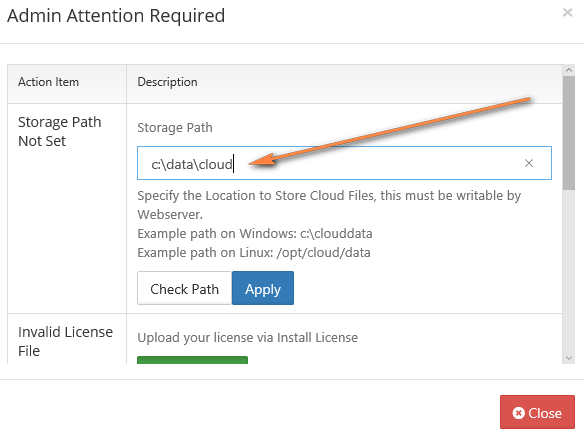Clear the Storage Path field text

pyautogui.click(x=529, y=163)
